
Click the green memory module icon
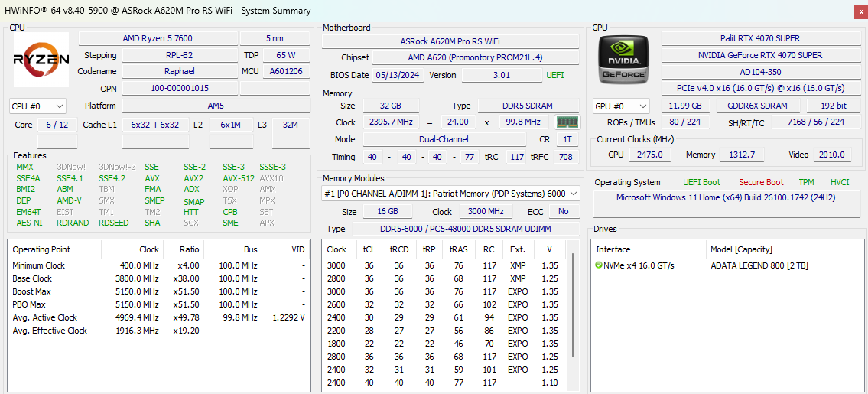[567, 122]
